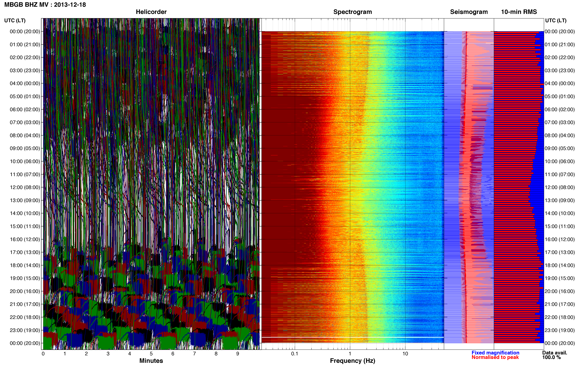This screenshot has width=588, height=368.
Task: Click '15:00 (11:00)' on the RMS time axis
Action: (x=560, y=226)
